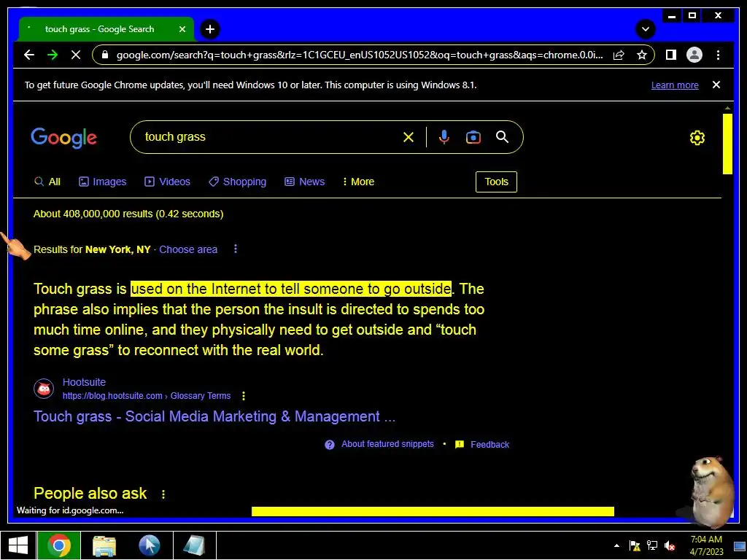This screenshot has width=747, height=560.
Task: Click the Action Center flag icon
Action: pos(635,545)
